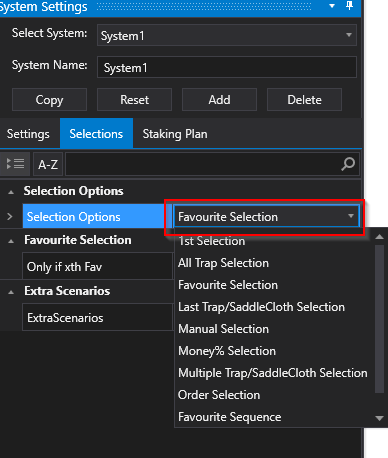Switch to the Staking Plan tab
This screenshot has width=388, height=458.
(175, 134)
